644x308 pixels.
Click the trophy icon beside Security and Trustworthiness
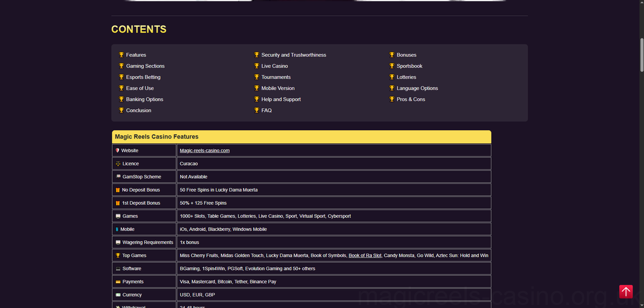tap(257, 55)
